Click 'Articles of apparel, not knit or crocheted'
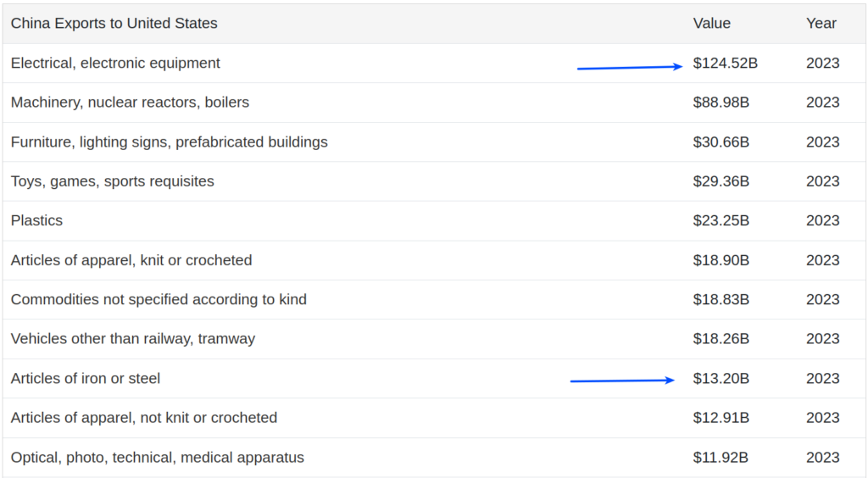 point(143,418)
